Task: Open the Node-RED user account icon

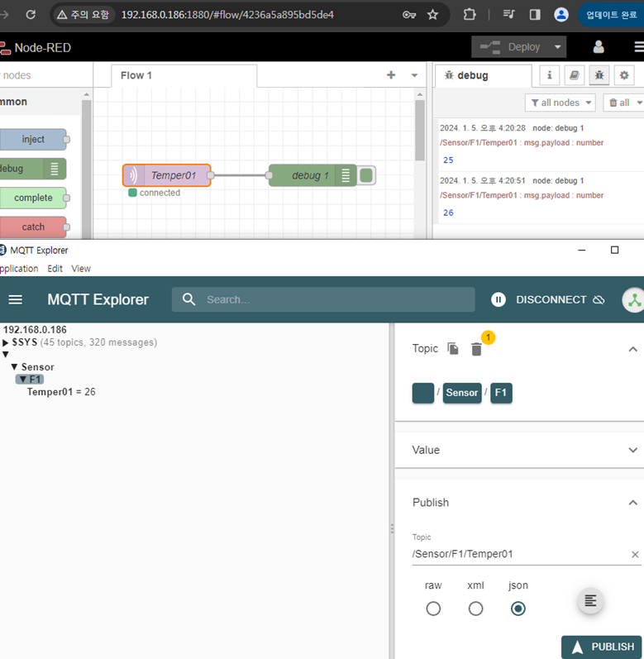Action: (x=599, y=46)
